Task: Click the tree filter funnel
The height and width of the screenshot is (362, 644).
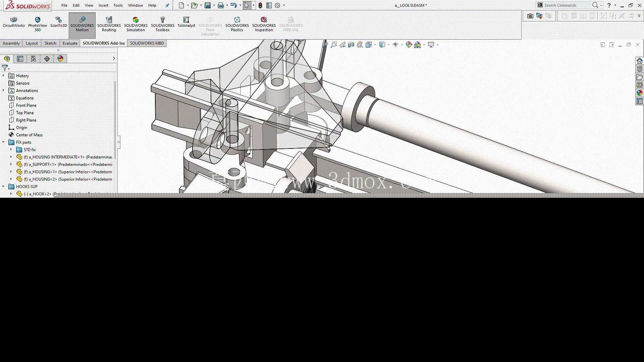Action: pos(5,68)
